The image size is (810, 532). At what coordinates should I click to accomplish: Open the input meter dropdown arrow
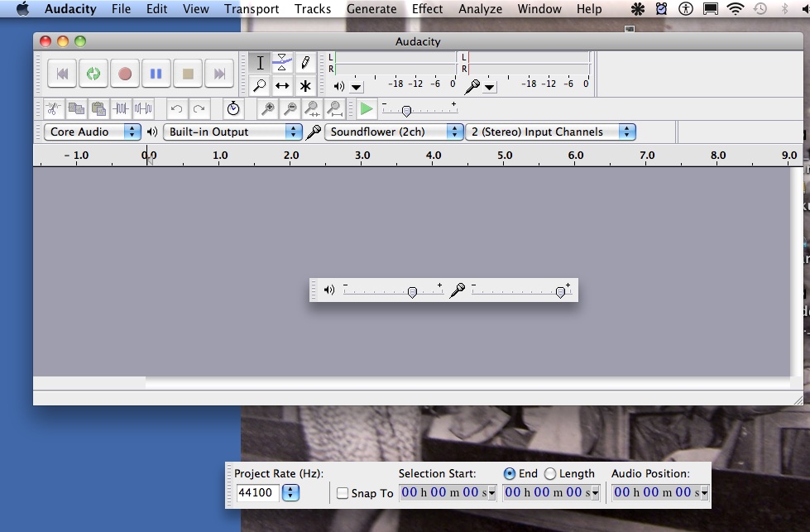[489, 87]
